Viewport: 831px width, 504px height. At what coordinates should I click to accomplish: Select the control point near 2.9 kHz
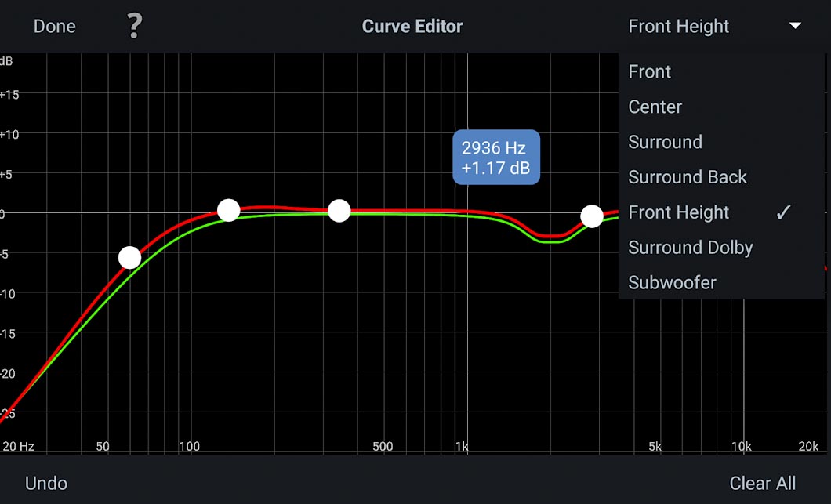pyautogui.click(x=592, y=216)
